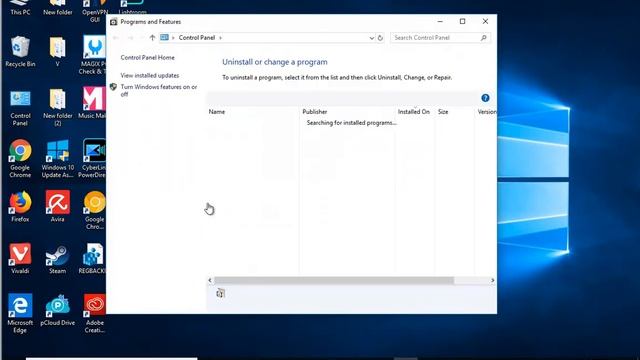
Task: Click the Programs and Features title bar icon
Action: [x=113, y=22]
